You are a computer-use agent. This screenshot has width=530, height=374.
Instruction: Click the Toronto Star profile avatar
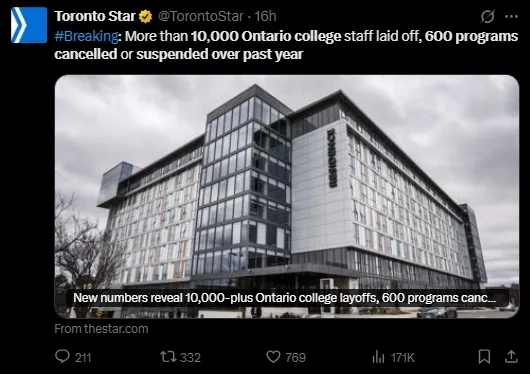click(x=29, y=25)
